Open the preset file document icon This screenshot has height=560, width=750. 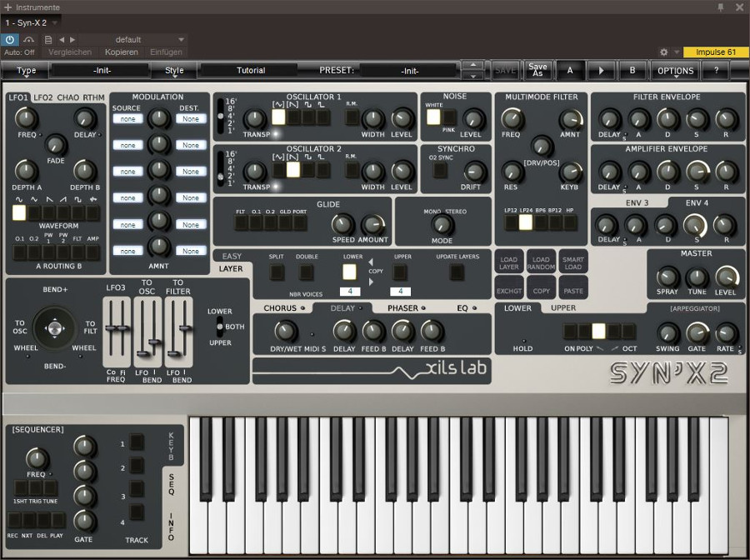[47, 40]
